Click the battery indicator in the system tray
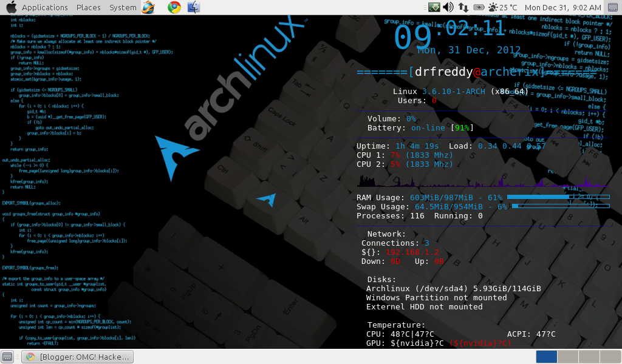Viewport: 622px width, 364px height. pyautogui.click(x=477, y=7)
